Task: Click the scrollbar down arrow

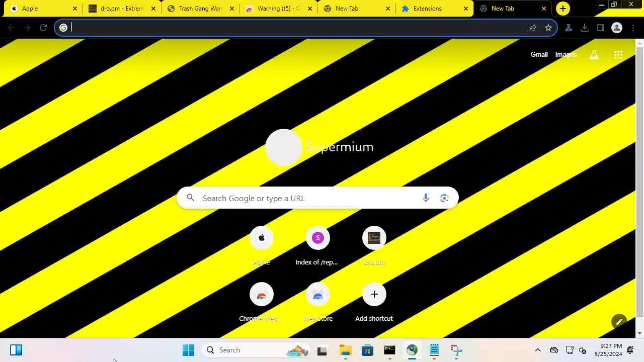Action: click(639, 333)
